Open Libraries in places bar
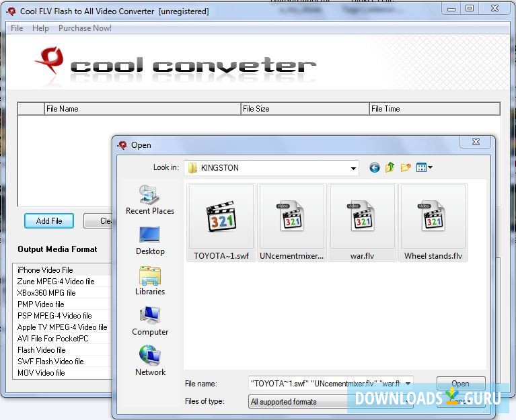516x420 pixels. pyautogui.click(x=150, y=281)
